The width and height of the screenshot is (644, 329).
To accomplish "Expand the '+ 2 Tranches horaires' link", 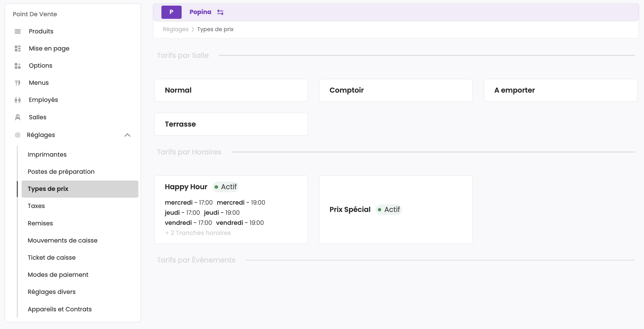I will pos(198,233).
